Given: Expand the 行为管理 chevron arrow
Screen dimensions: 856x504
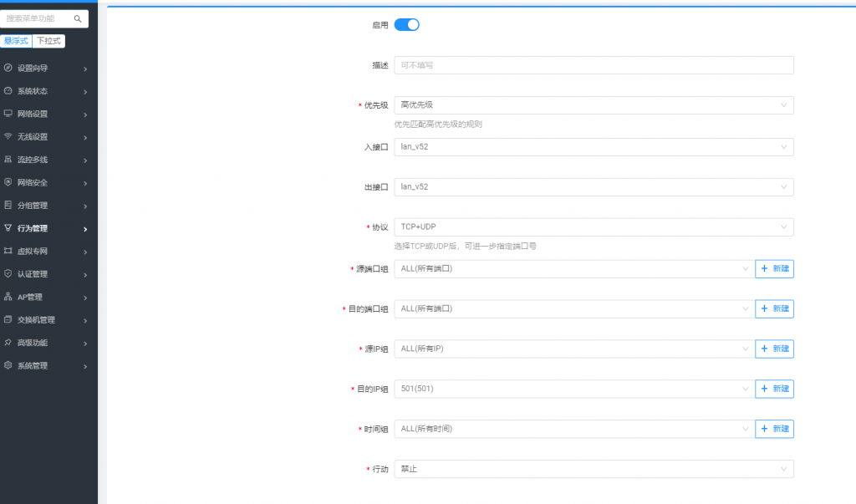Looking at the screenshot, I should tap(86, 229).
